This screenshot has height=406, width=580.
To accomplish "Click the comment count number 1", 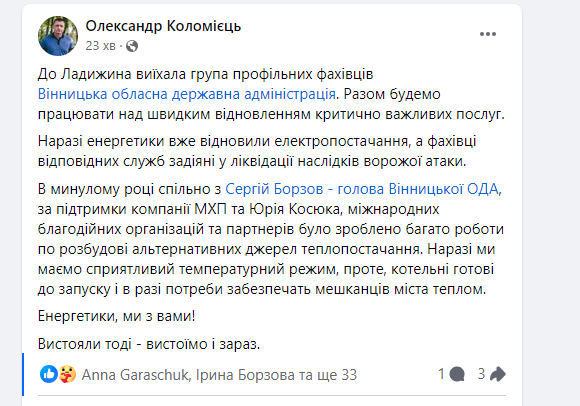I will click(442, 374).
